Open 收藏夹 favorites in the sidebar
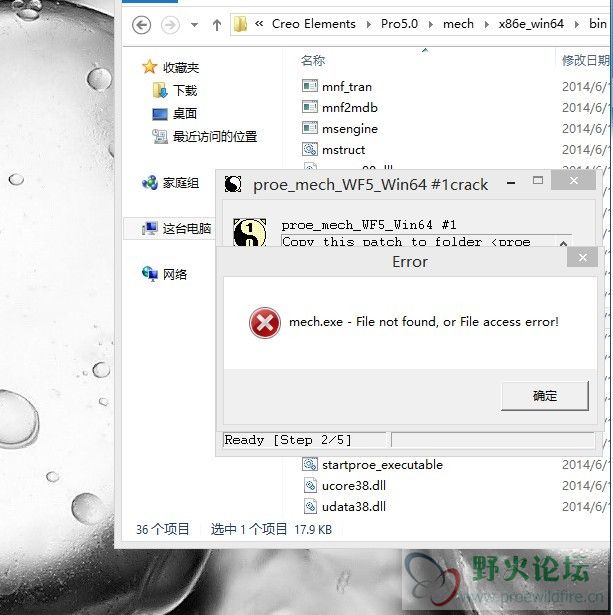This screenshot has height=615, width=613. coord(180,68)
